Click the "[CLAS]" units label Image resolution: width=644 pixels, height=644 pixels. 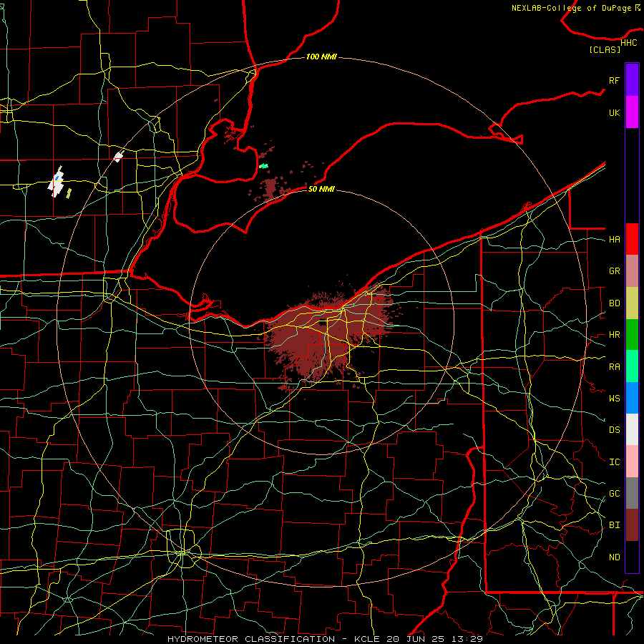tap(605, 49)
